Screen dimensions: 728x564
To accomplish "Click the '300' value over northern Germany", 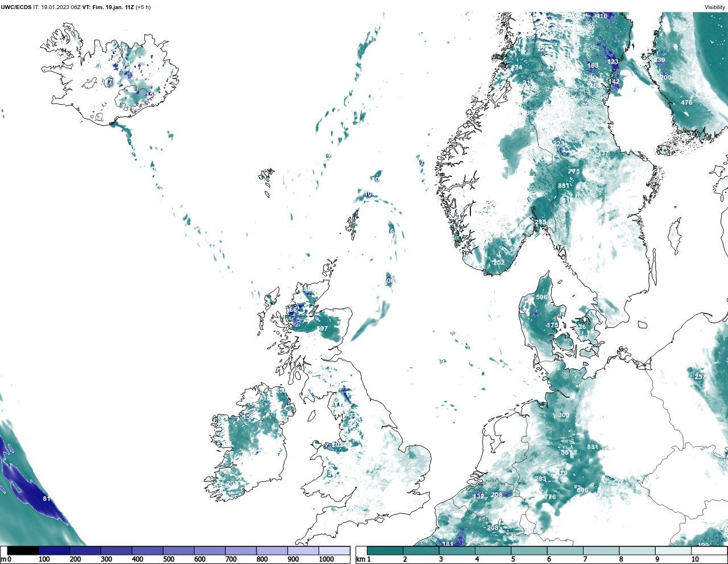I will (x=564, y=415).
